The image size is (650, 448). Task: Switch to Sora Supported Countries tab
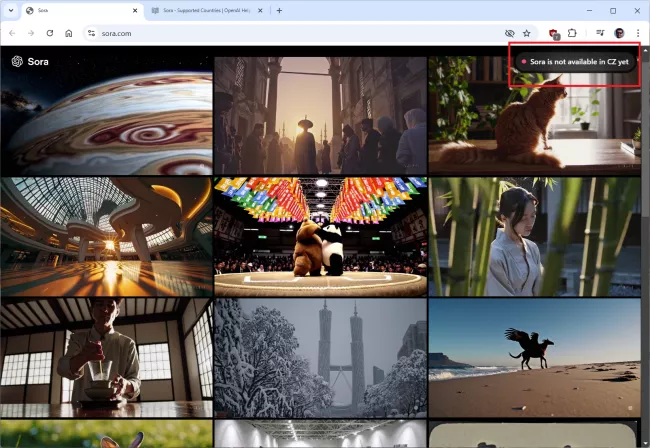(x=205, y=10)
